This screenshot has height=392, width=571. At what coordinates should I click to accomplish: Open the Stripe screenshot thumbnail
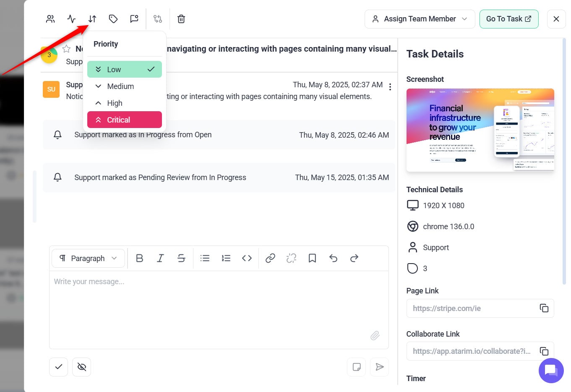tap(480, 130)
